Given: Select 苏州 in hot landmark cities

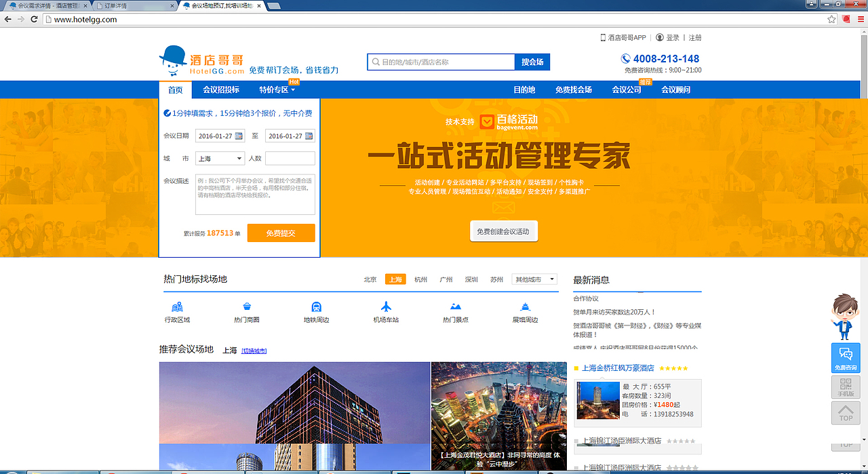Looking at the screenshot, I should click(497, 279).
